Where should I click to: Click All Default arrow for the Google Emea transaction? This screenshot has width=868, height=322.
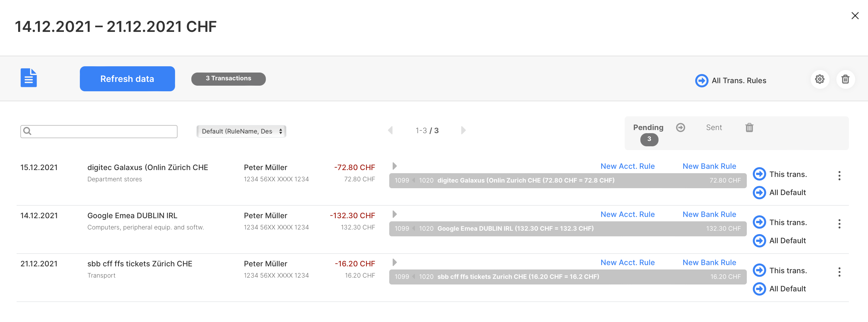(760, 240)
